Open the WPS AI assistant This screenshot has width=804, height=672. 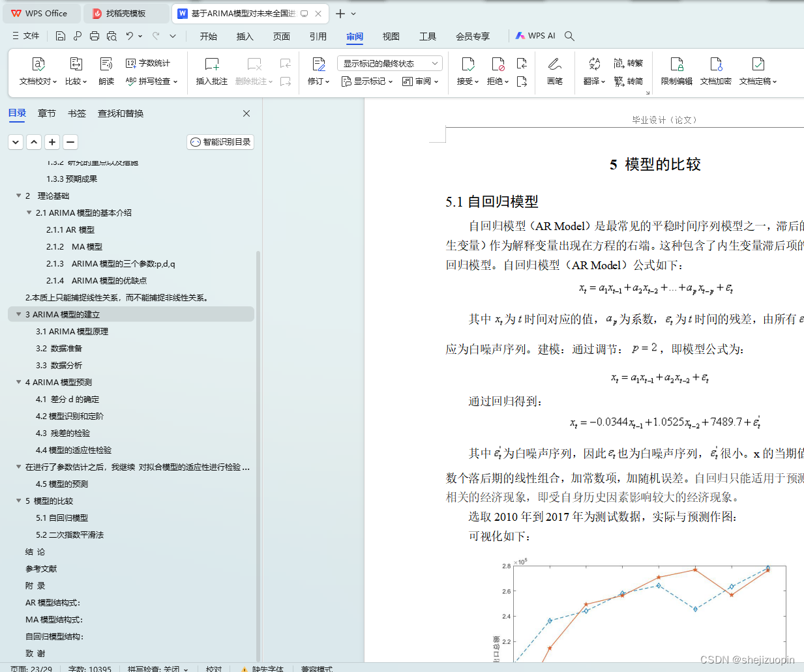[x=535, y=36]
